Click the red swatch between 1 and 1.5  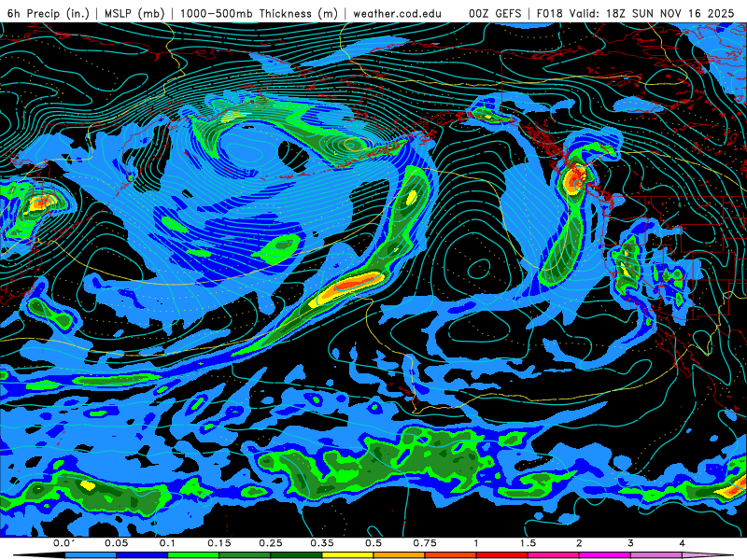click(x=502, y=555)
